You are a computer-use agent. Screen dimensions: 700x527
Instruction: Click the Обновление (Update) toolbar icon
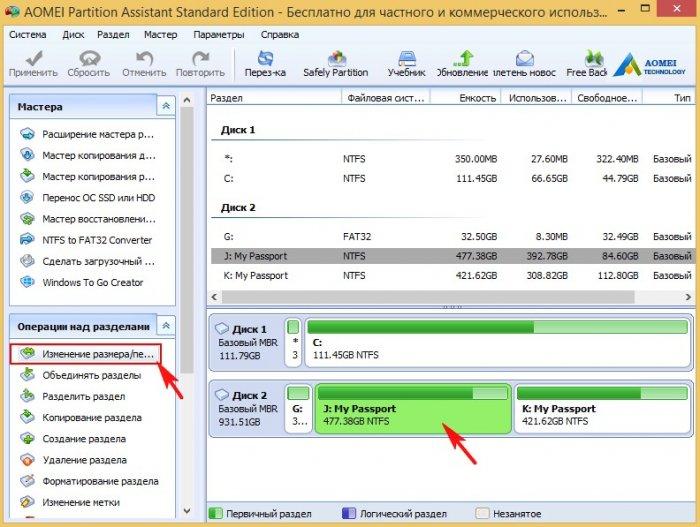[x=462, y=64]
